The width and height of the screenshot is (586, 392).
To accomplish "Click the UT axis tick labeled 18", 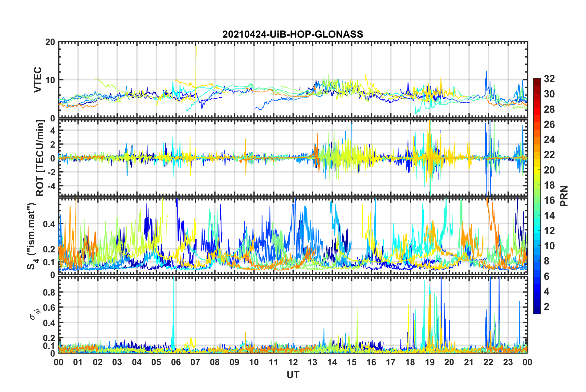I will tap(410, 362).
